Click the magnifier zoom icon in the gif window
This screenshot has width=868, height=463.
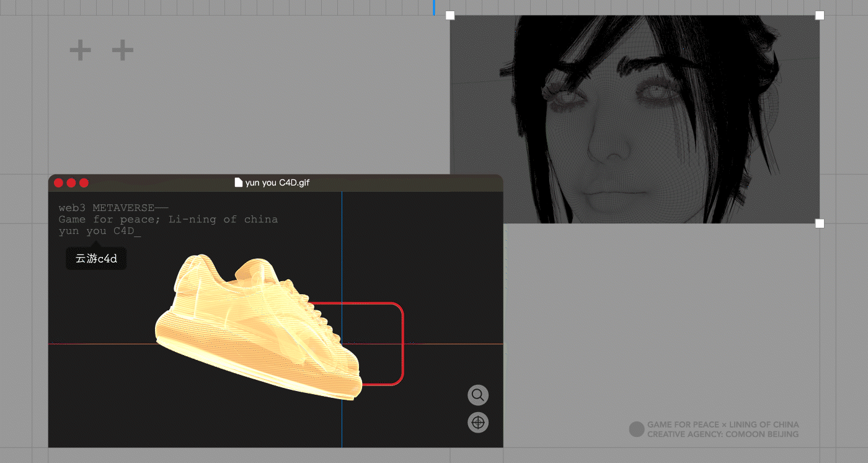(478, 395)
